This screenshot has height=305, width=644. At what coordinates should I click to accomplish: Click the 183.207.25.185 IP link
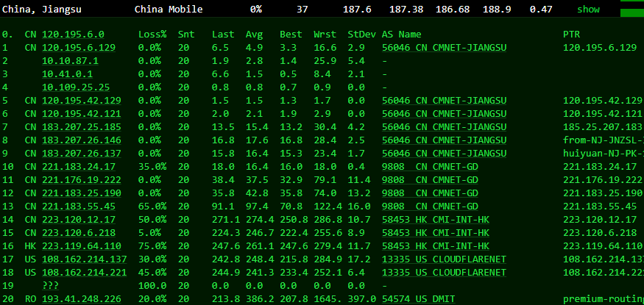[x=81, y=127]
